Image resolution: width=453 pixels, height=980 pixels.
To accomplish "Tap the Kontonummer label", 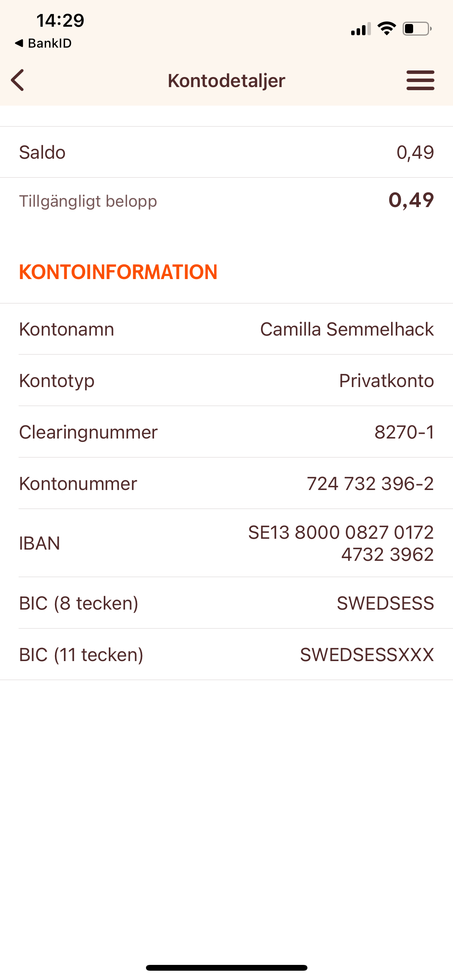I will [x=78, y=484].
